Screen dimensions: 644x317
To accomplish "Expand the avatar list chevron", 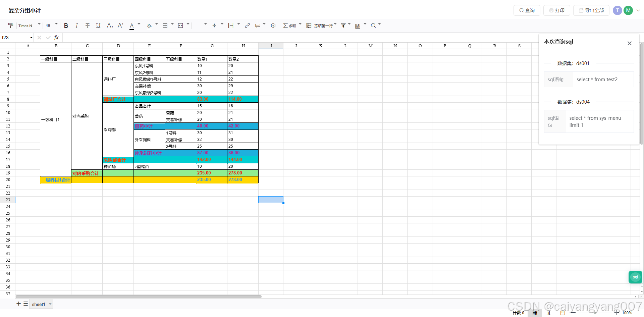I will click(x=638, y=10).
